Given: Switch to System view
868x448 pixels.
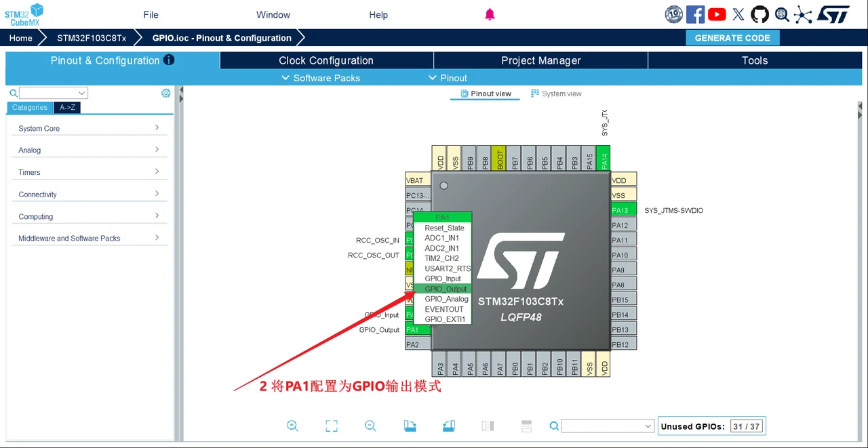Looking at the screenshot, I should 556,94.
